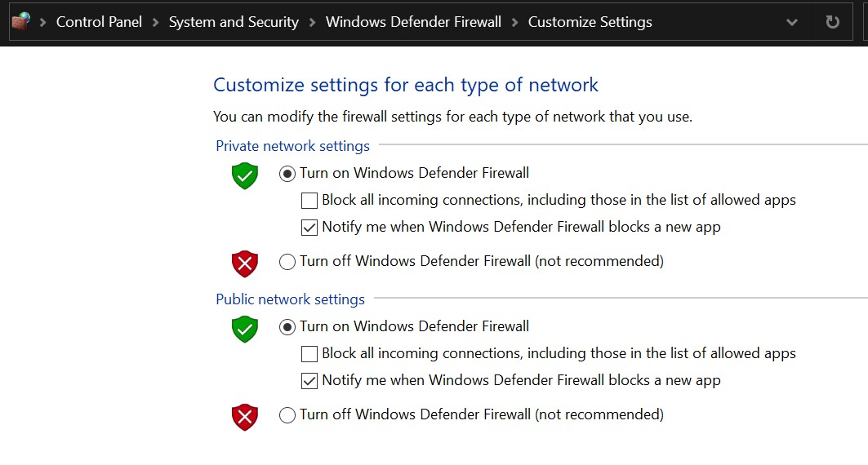Go to the System and Security breadcrumb
Screen dimensions: 868x465
[x=234, y=22]
